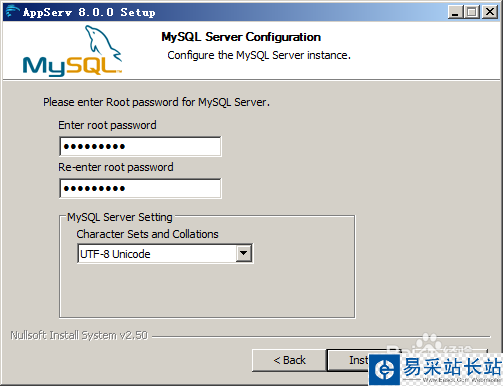Screen dimensions: 503x386
Task: Click the blue watermark logo icon
Action: click(x=384, y=369)
